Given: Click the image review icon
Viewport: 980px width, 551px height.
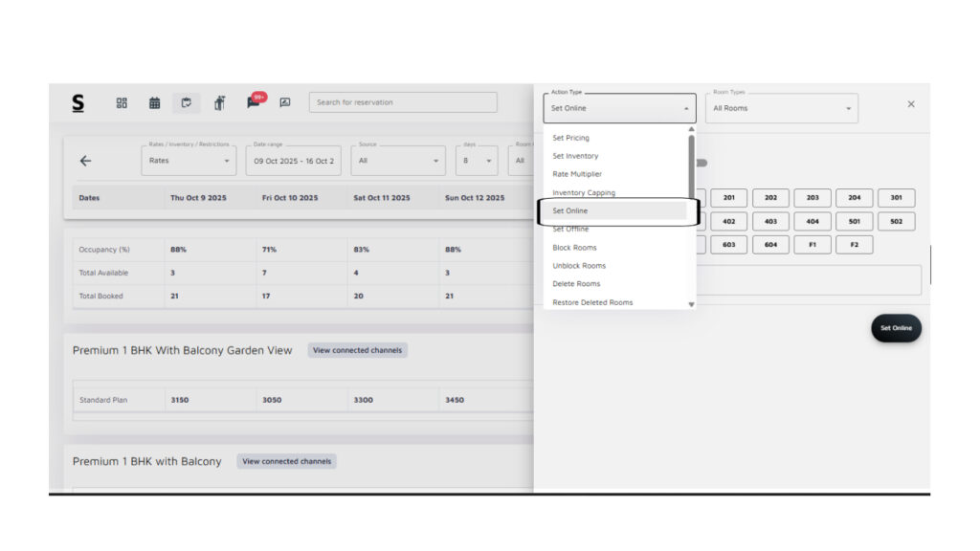Looking at the screenshot, I should coord(285,102).
